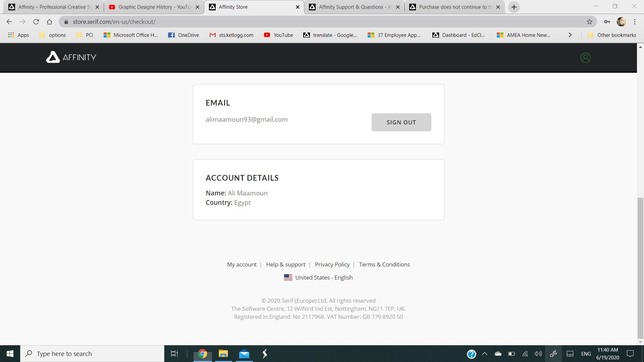This screenshot has width=644, height=362.
Task: Show hidden tray icons chevron
Action: [x=485, y=354]
